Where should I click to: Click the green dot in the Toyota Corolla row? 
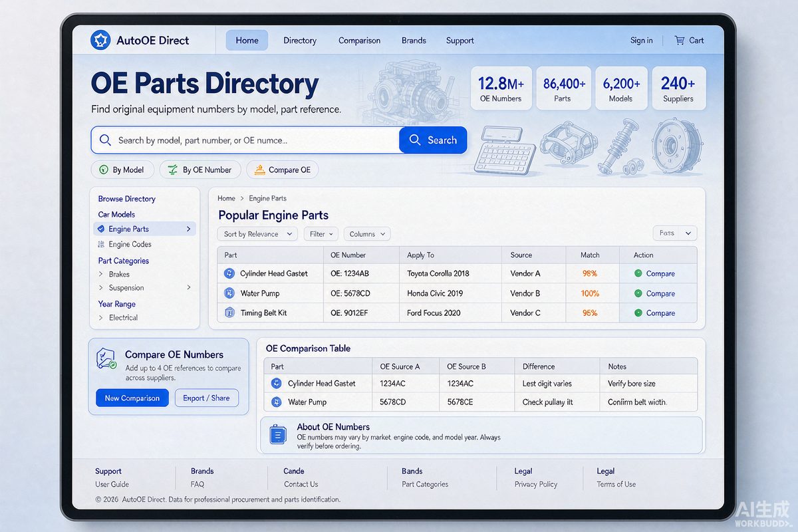click(638, 273)
